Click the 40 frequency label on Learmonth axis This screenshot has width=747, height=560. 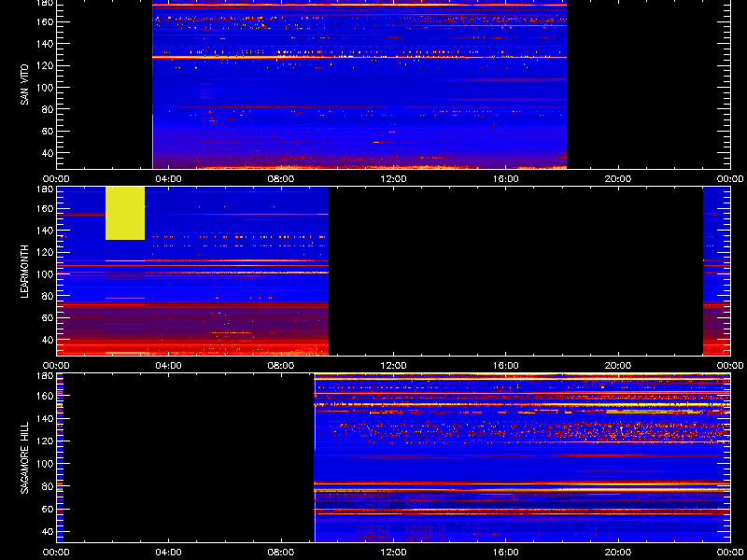48,340
